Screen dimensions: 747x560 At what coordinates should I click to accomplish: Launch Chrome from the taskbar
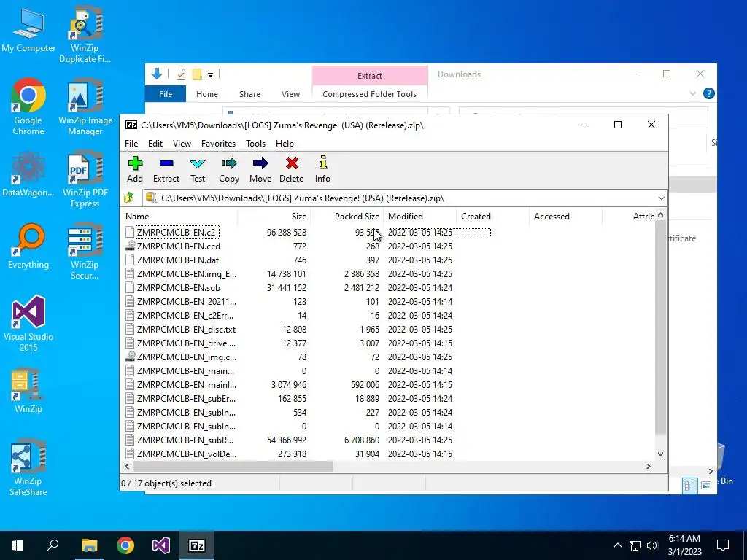pos(125,545)
